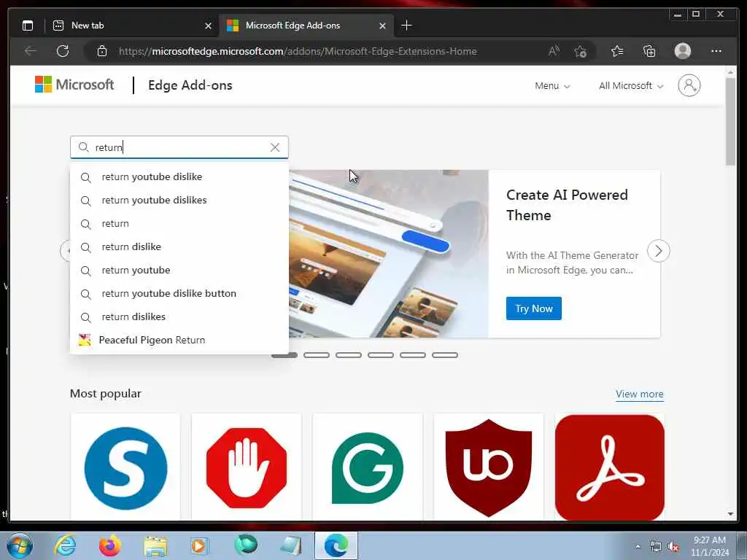Choose suggestion return youtube dislikes

pyautogui.click(x=179, y=200)
